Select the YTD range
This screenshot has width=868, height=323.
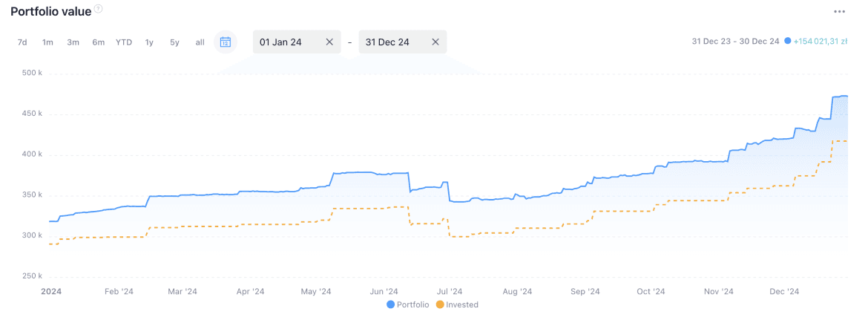[x=124, y=42]
